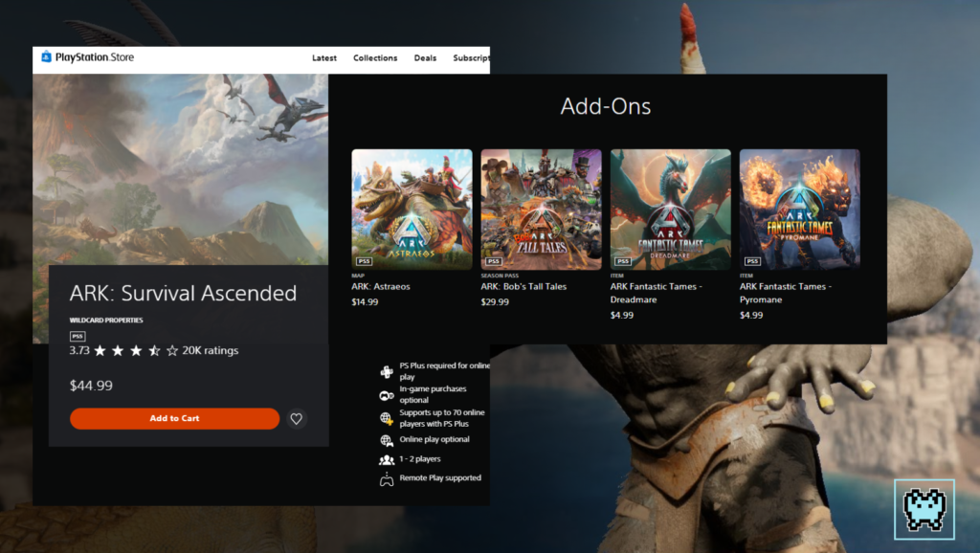Click the first rating star

100,350
